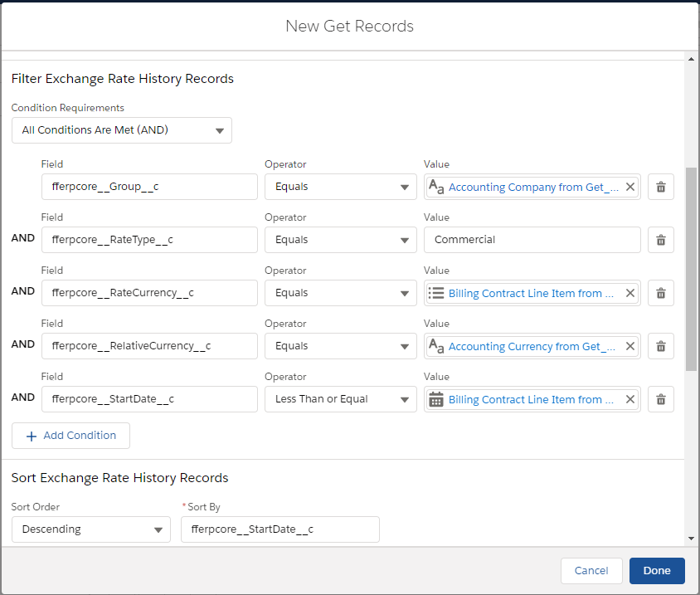700x595 pixels.
Task: Delete the fferpcore__RateType__c condition row
Action: (x=660, y=240)
